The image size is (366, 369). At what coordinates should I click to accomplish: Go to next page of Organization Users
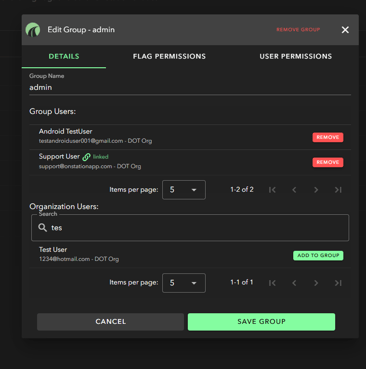(316, 283)
